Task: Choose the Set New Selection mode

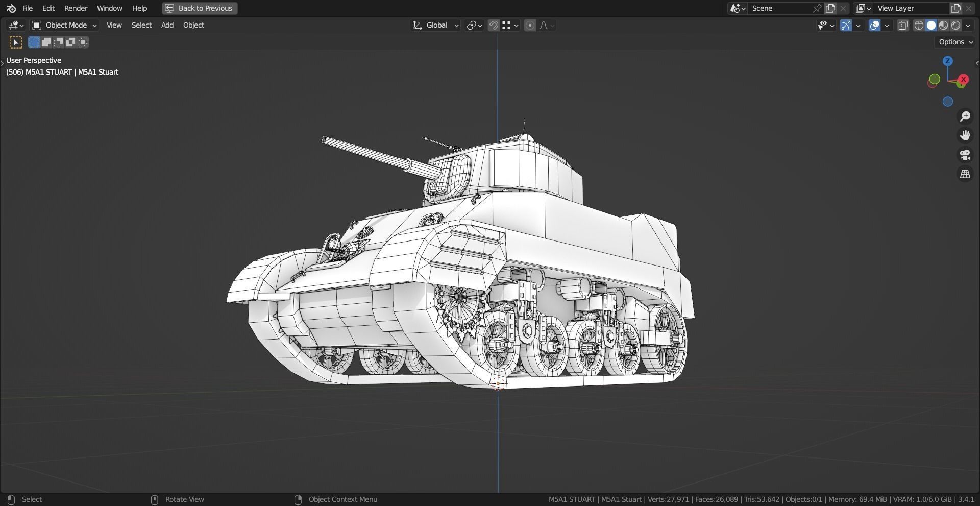Action: (34, 42)
